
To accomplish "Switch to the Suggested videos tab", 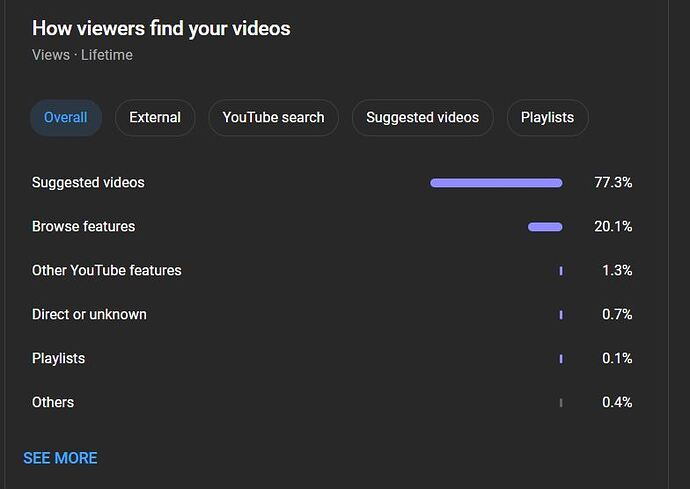I will (422, 117).
